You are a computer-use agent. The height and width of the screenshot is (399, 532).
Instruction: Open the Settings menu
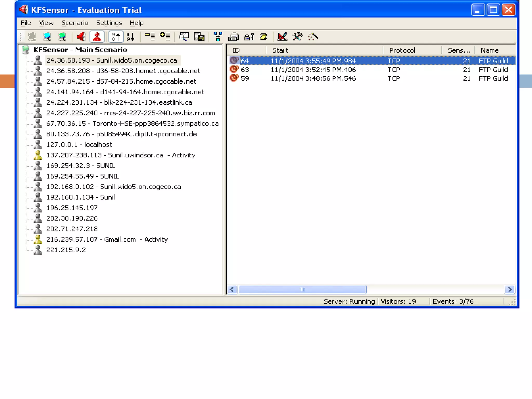click(x=109, y=23)
